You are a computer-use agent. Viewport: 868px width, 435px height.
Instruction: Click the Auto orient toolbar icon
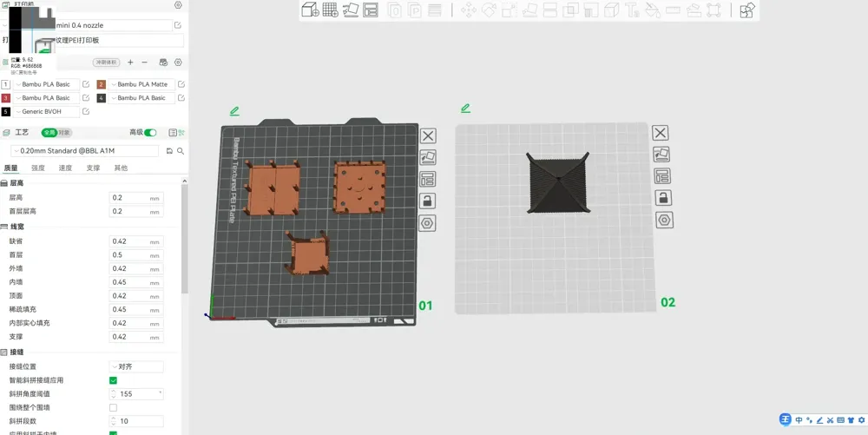tap(351, 10)
